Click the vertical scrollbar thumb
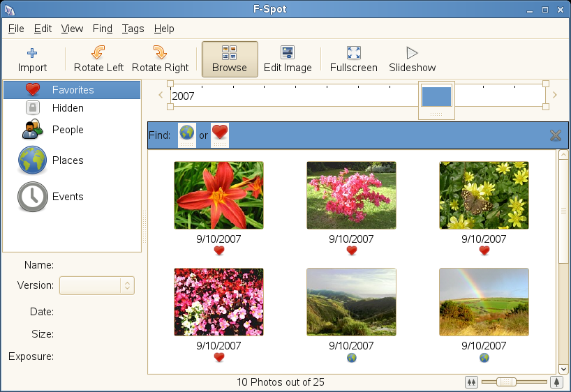The width and height of the screenshot is (571, 392). coord(563,211)
